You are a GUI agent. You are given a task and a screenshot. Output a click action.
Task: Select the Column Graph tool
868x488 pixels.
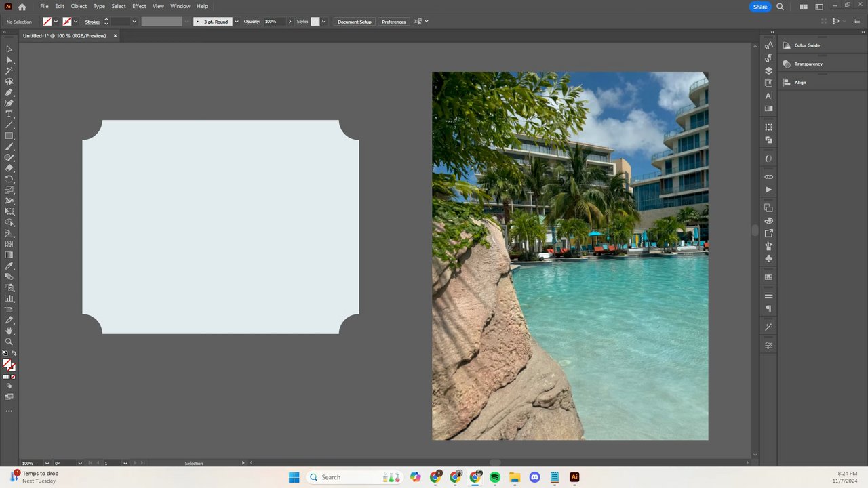click(x=9, y=298)
